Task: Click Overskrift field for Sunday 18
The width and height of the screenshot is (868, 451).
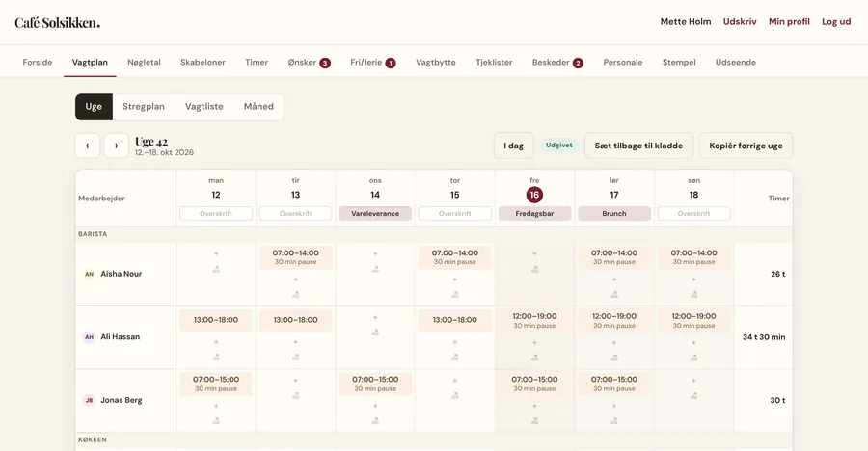Action: [694, 214]
